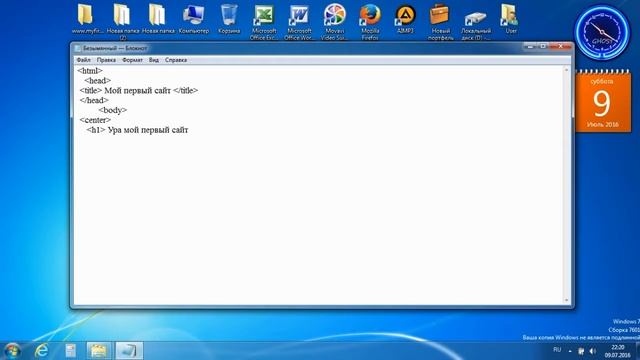640x360 pixels.
Task: Click the Notepad scrollbar up arrow
Action: [x=567, y=70]
